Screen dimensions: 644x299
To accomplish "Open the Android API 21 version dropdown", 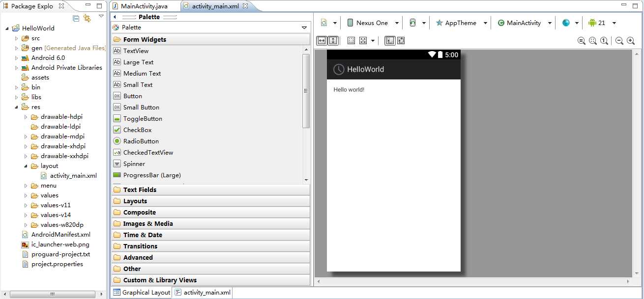I will click(x=602, y=23).
